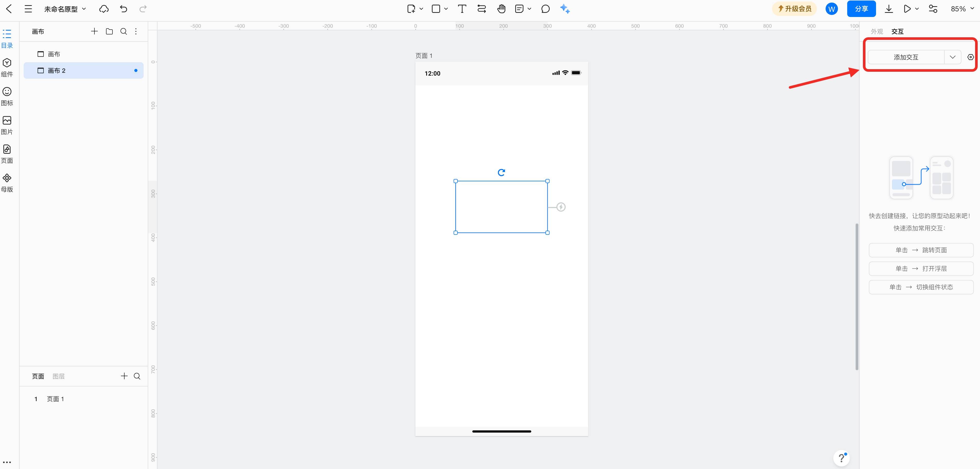Select the Text tool in the toolbar
The height and width of the screenshot is (469, 980).
tap(462, 9)
